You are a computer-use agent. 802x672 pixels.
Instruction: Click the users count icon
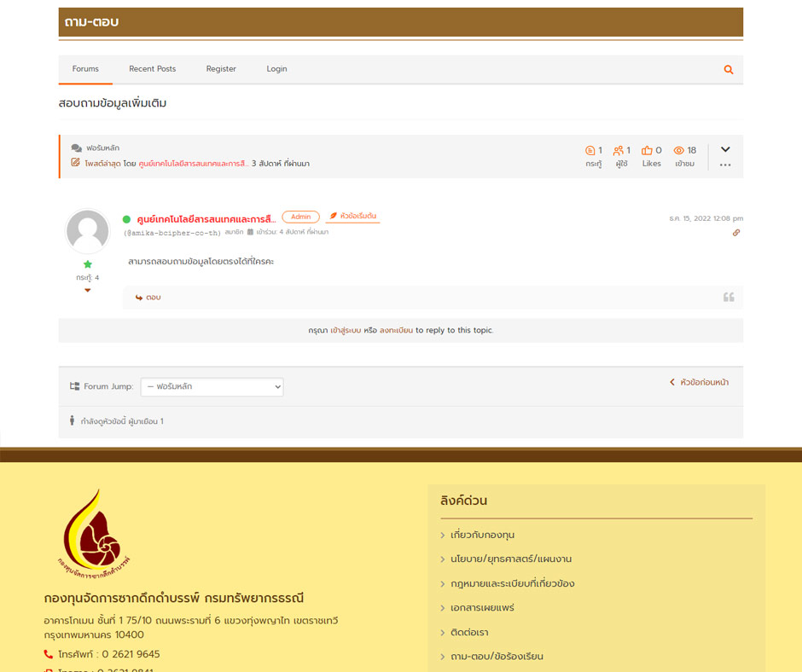click(619, 150)
